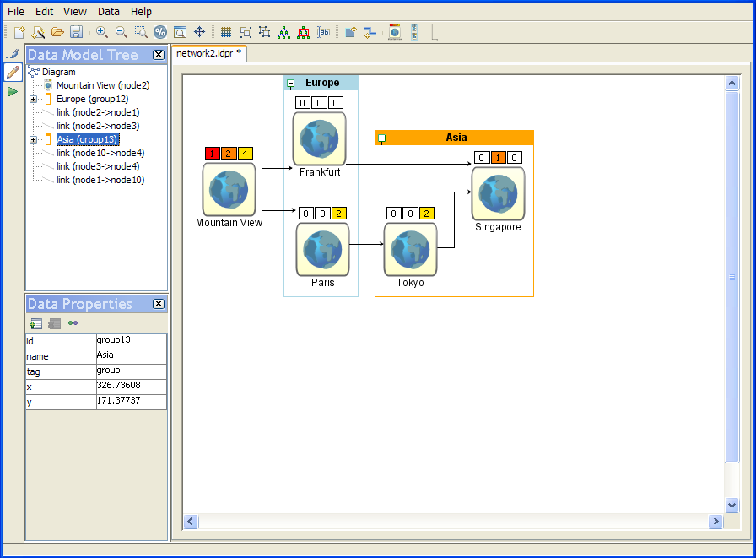Select link (node2->node1) in the tree
756x558 pixels.
[98, 112]
